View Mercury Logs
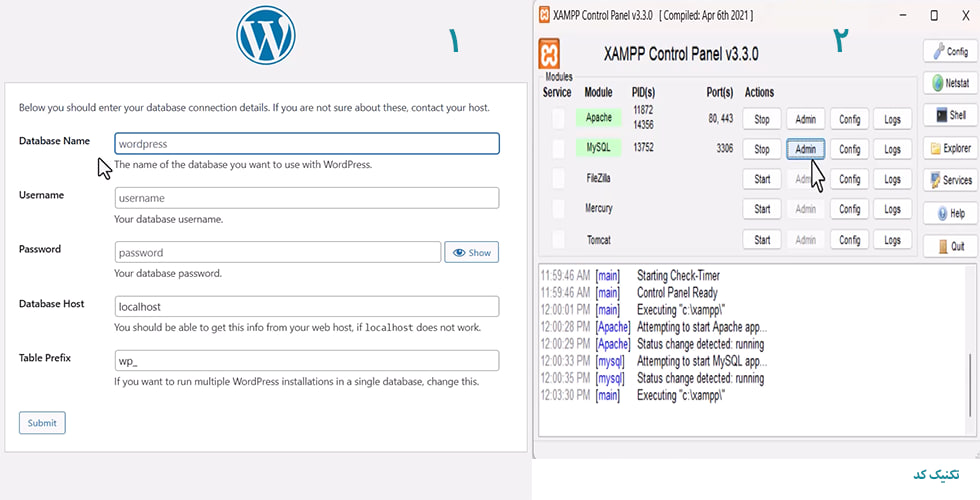This screenshot has height=500, width=980. (x=892, y=209)
